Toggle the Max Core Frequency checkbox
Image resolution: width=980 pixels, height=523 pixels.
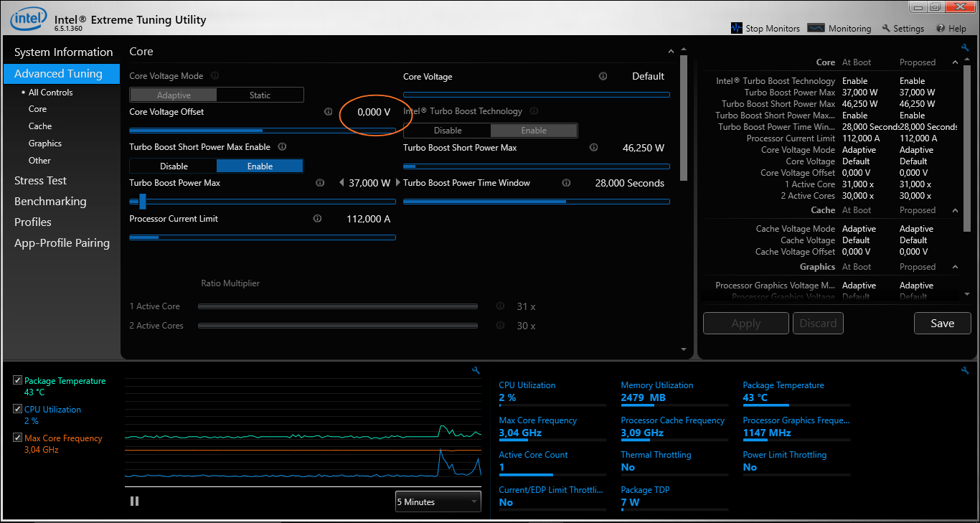18,438
